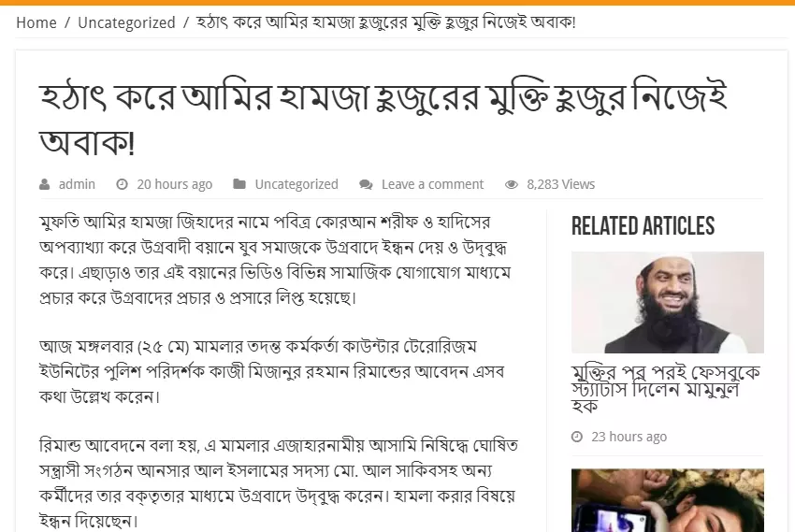Viewport: 795px width, 532px height.
Task: Open the bearded man related article thumbnail
Action: (667, 303)
